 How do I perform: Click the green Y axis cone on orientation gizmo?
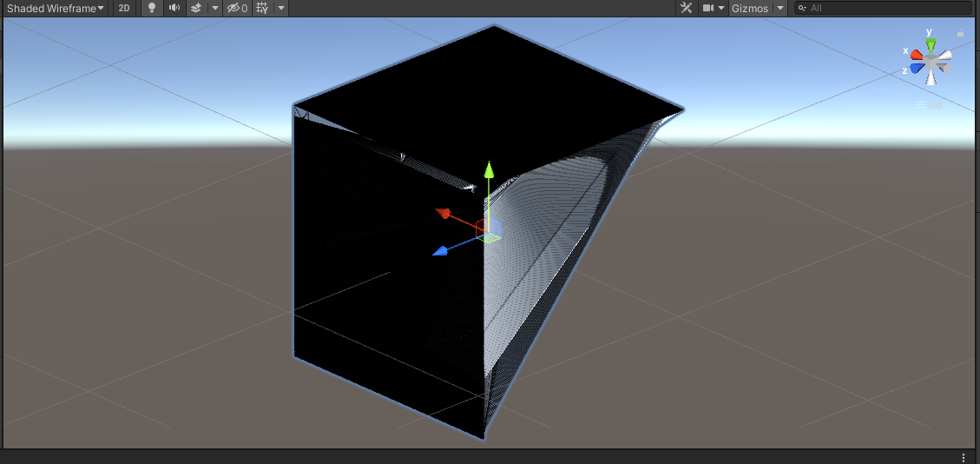[931, 45]
